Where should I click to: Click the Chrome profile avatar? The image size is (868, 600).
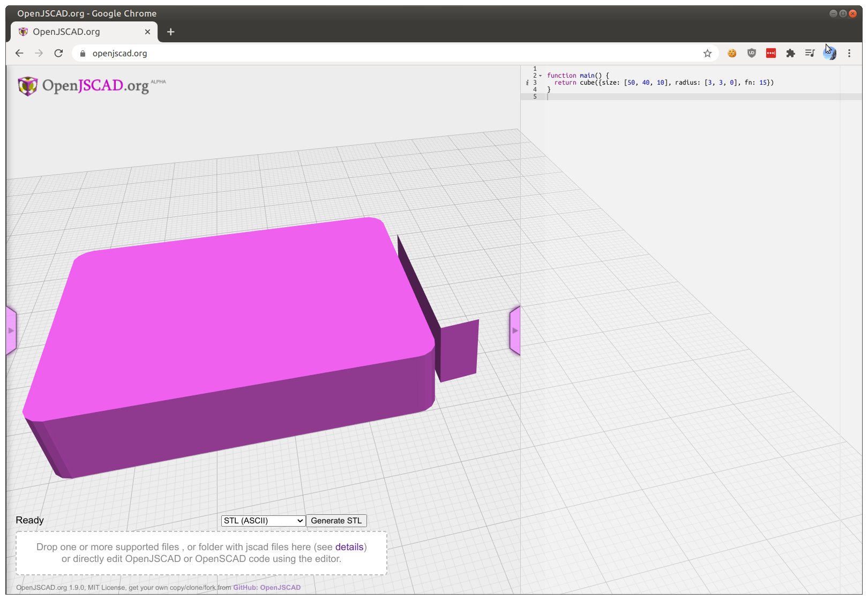point(829,53)
